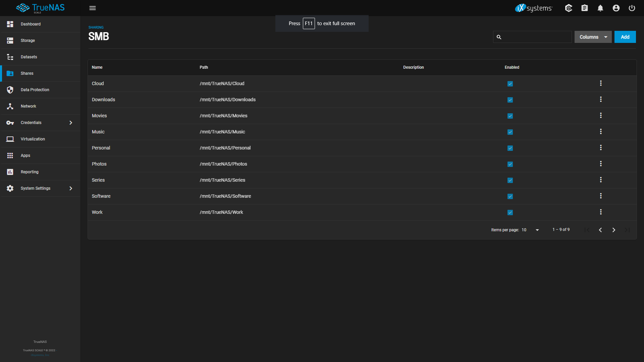Sort shares by Name column header

point(97,67)
